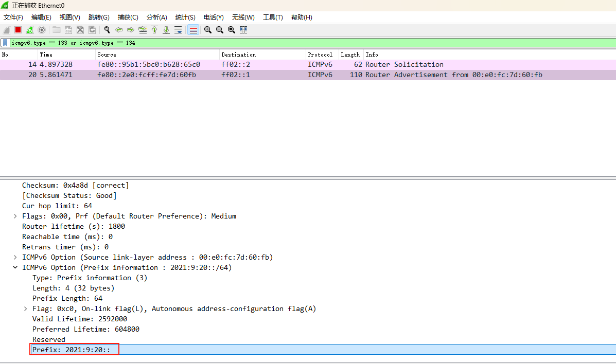Sort packets by the Time column header

[66, 54]
